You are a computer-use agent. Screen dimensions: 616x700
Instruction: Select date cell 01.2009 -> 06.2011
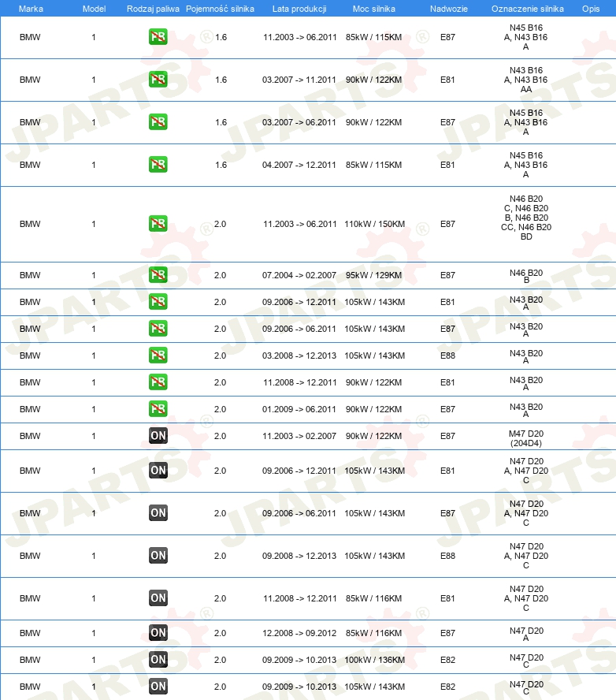click(x=299, y=409)
